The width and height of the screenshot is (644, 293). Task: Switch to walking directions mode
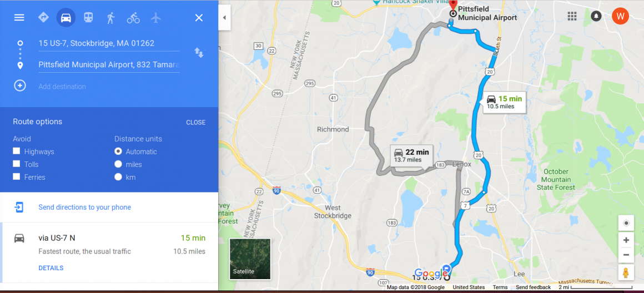pos(110,18)
